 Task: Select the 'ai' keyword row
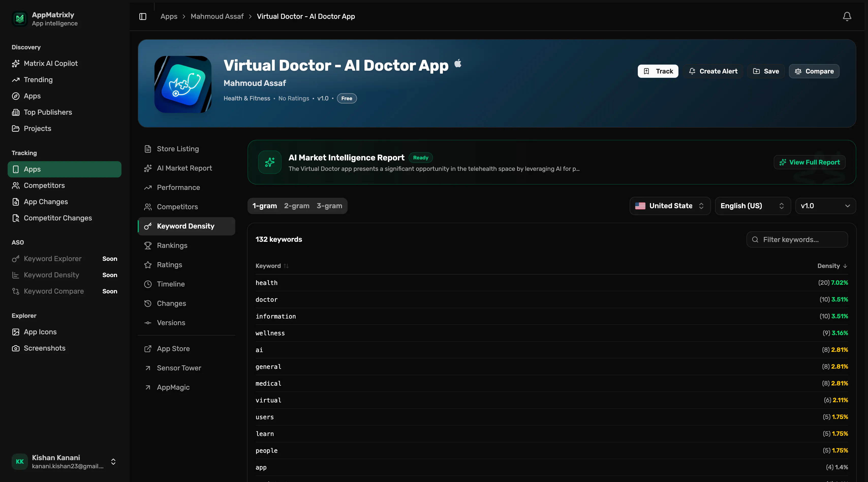[552, 350]
